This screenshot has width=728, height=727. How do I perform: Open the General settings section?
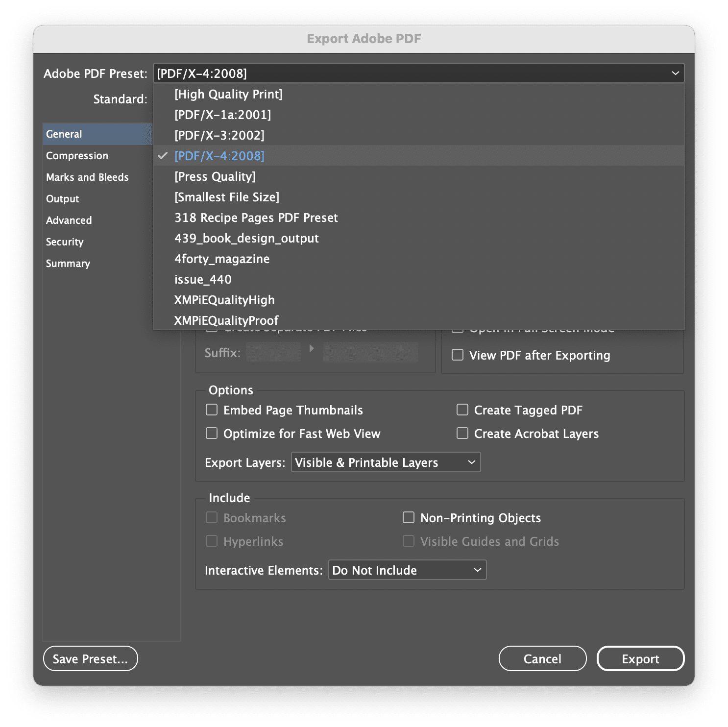(x=97, y=134)
